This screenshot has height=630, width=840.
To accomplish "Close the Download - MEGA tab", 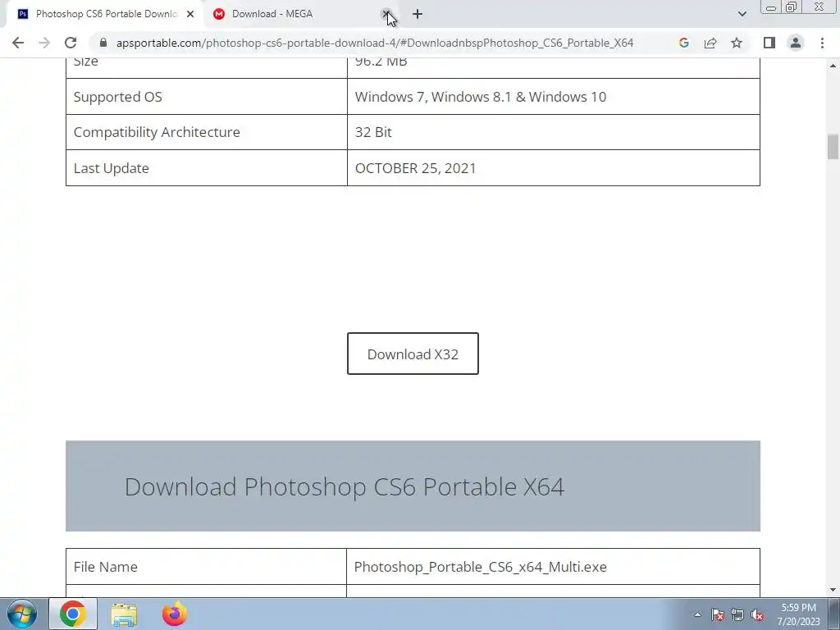I will pos(386,14).
